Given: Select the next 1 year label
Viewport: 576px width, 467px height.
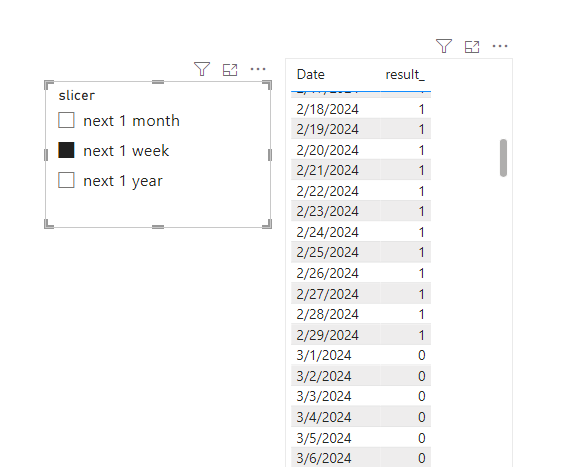Looking at the screenshot, I should tap(123, 181).
